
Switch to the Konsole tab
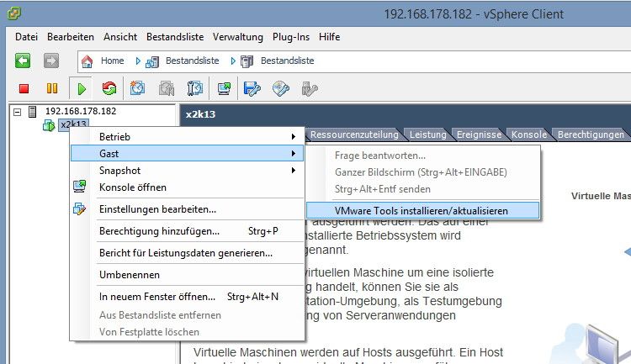pos(529,135)
